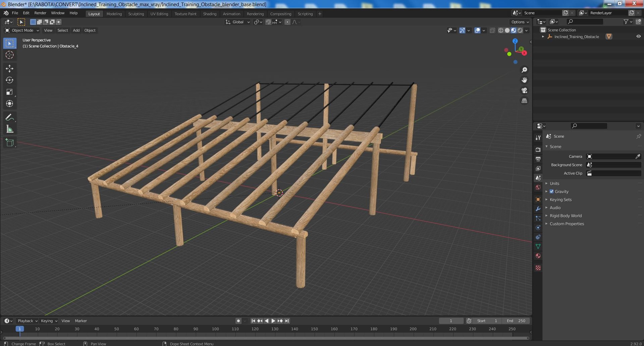Hide Inclined_Training_Obstacle with eye icon
Image resolution: width=644 pixels, height=346 pixels.
coord(638,37)
